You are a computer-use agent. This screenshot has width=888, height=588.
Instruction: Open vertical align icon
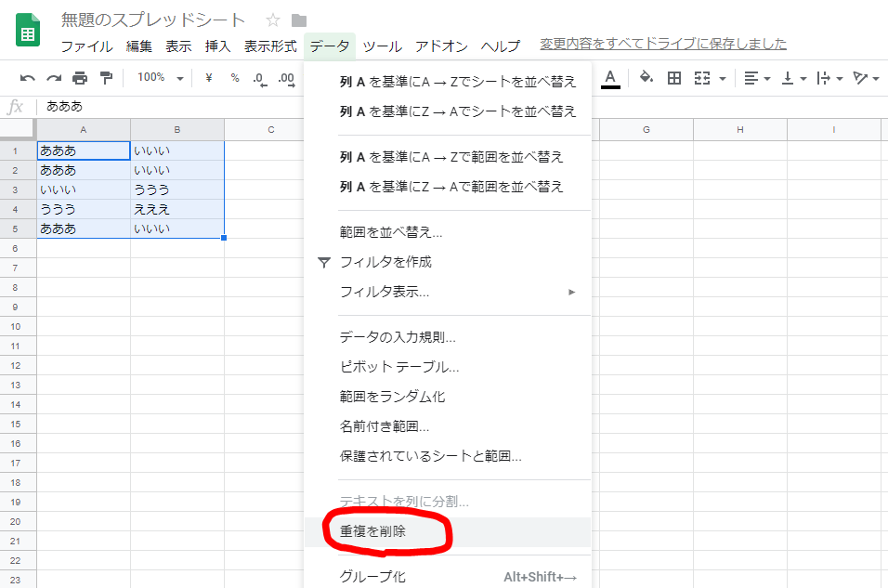(x=787, y=78)
